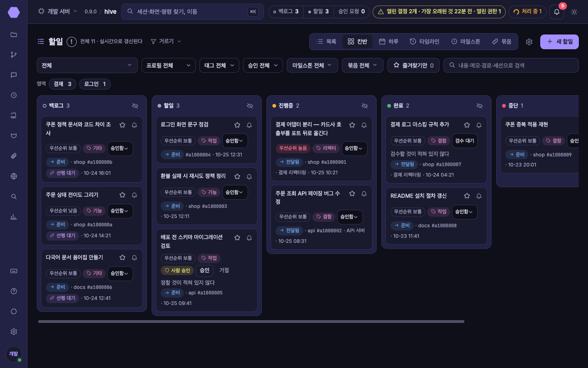This screenshot has height=368, width=588.
Task: Hide the 진행중 column
Action: [365, 106]
